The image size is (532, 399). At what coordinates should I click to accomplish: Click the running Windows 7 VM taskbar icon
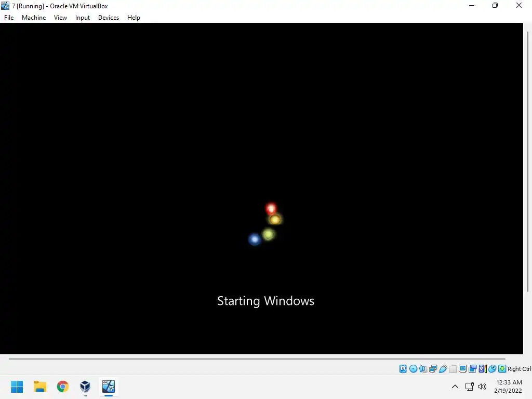click(109, 387)
